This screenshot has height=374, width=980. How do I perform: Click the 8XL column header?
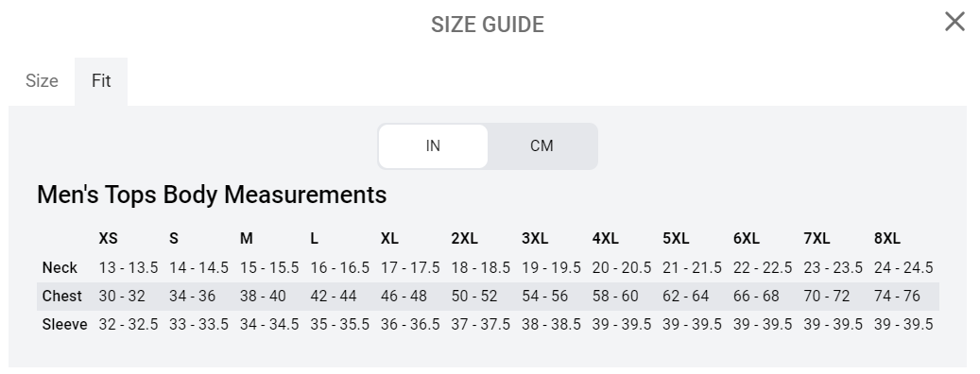(886, 239)
